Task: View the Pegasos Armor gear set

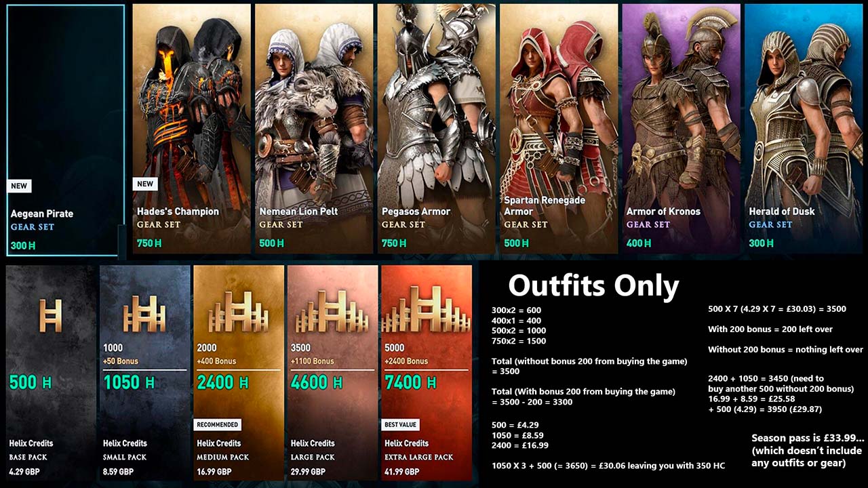Action: pyautogui.click(x=437, y=129)
